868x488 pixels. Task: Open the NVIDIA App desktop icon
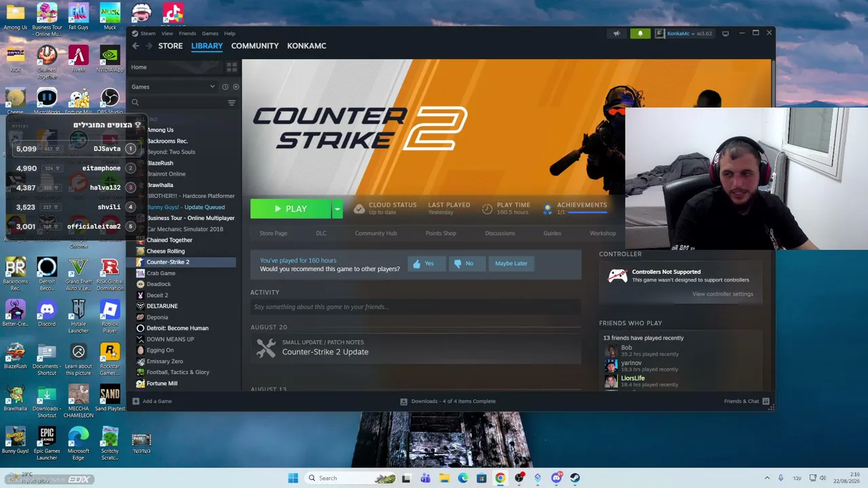point(110,60)
